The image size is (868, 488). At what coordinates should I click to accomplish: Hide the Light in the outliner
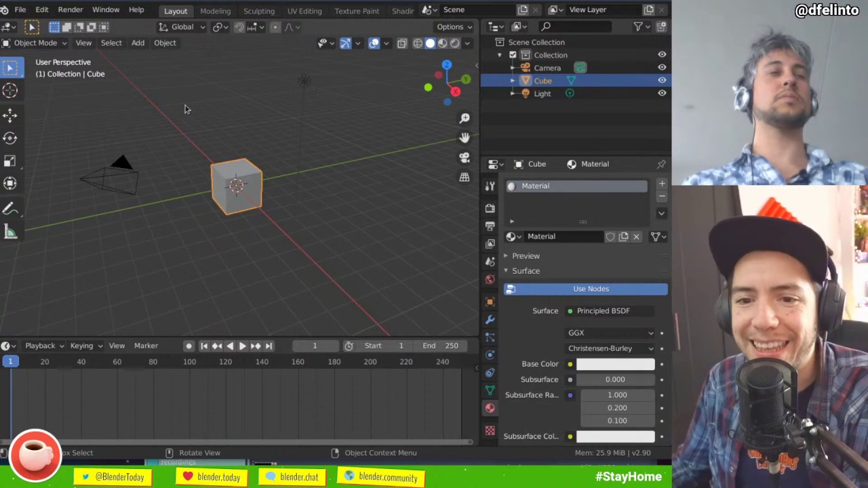662,94
